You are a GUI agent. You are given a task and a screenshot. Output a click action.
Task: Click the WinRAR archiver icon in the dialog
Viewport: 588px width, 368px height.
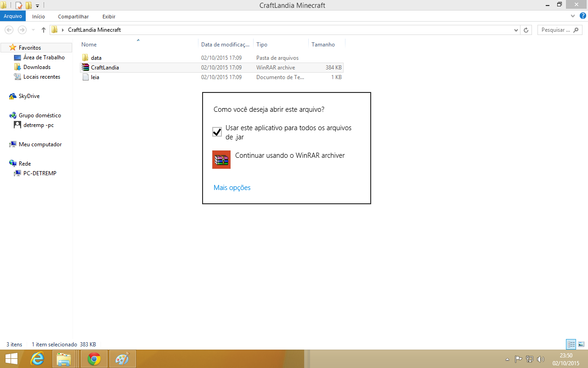pos(221,160)
